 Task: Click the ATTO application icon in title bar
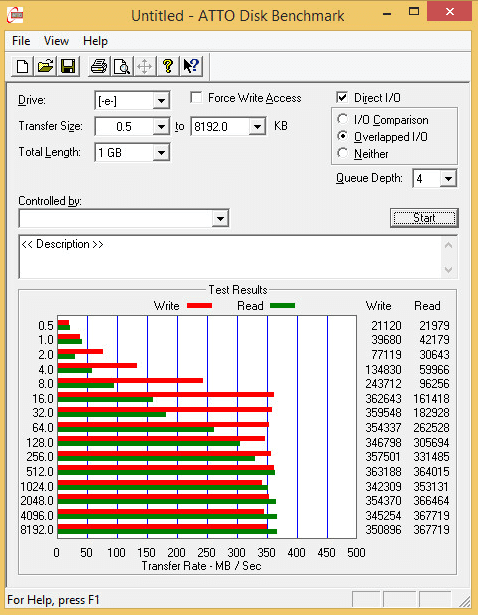click(15, 15)
